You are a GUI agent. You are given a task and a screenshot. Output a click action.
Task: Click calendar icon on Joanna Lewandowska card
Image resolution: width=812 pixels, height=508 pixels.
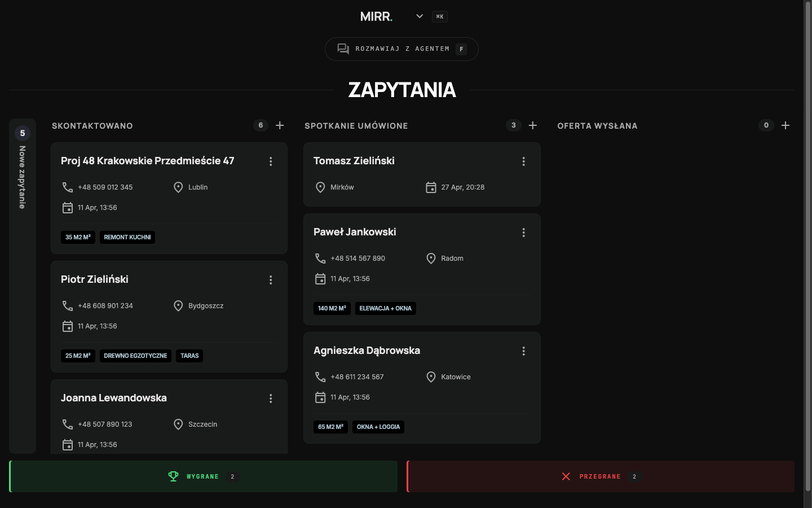click(68, 445)
